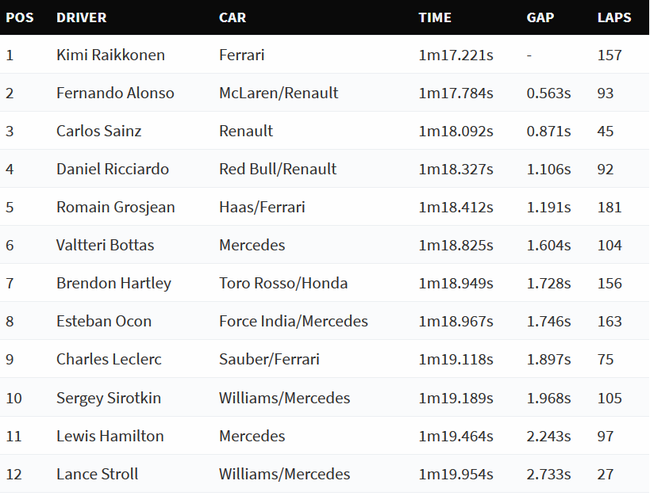This screenshot has width=650, height=496.
Task: Click Daniel Ricciardo's name
Action: [112, 169]
